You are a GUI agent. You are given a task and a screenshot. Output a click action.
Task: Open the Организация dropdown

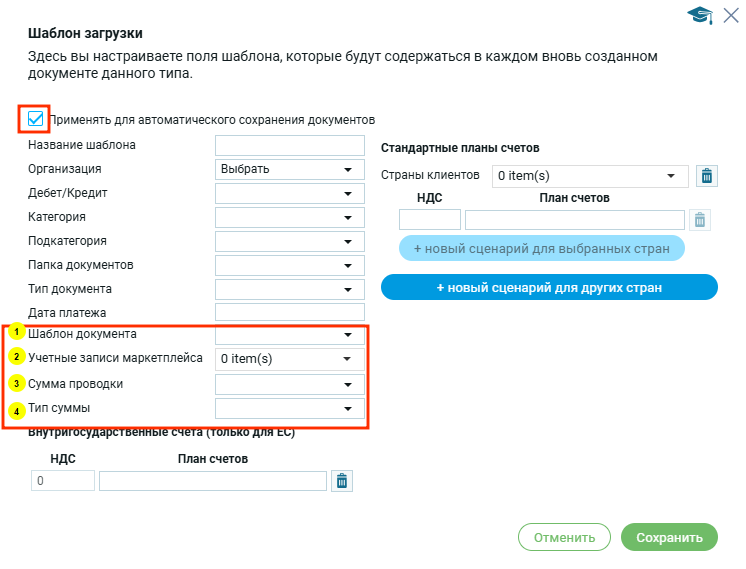pyautogui.click(x=290, y=169)
